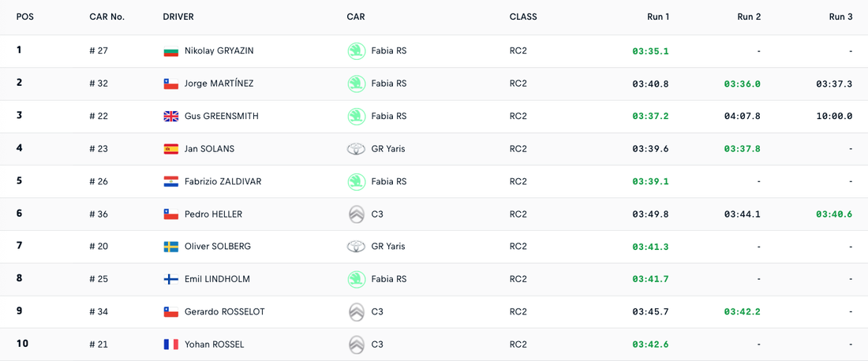
Task: Click the DRIVER column header
Action: tap(178, 17)
